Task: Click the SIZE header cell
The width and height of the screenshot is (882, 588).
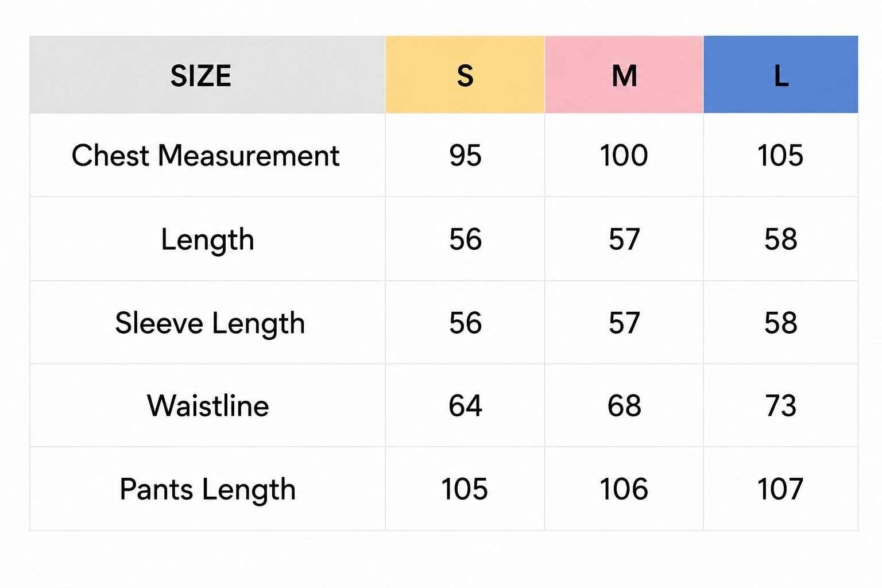Action: 207,75
